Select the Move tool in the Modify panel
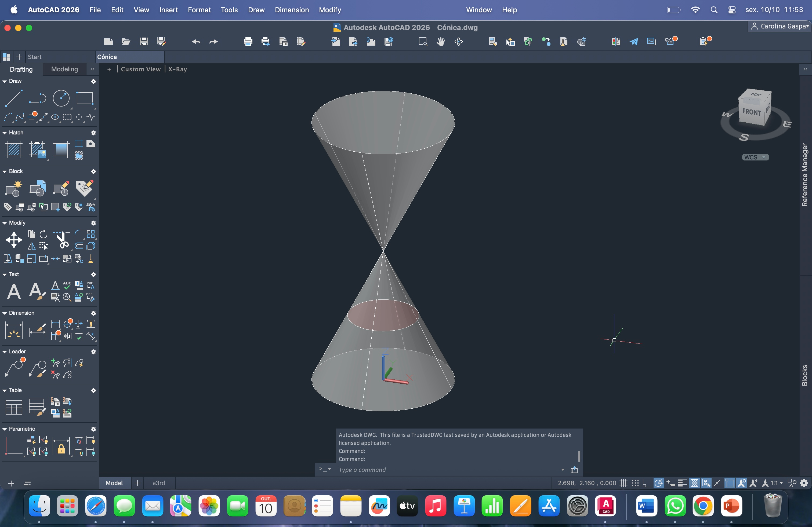The height and width of the screenshot is (527, 812). (x=14, y=240)
